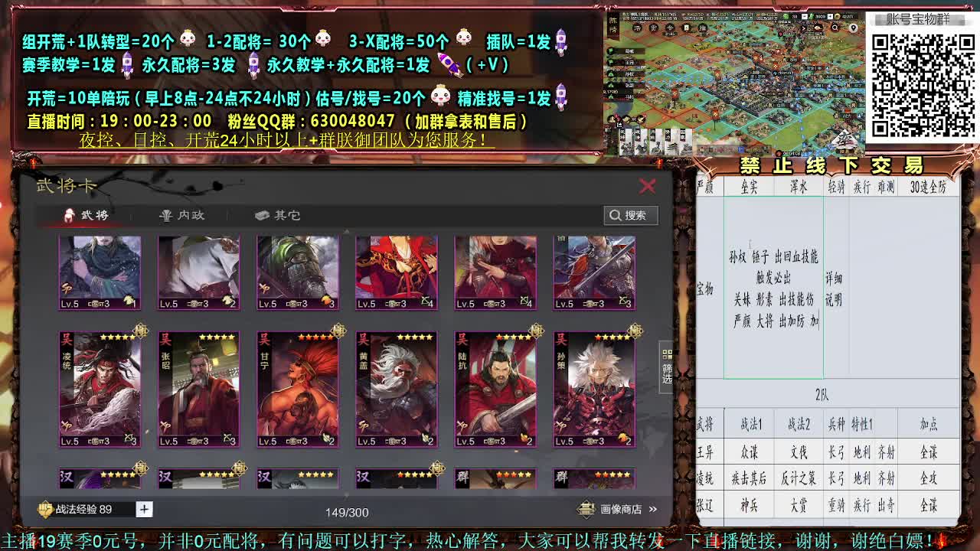Select the green-armored general card in the top row
The image size is (980, 551).
(x=298, y=272)
